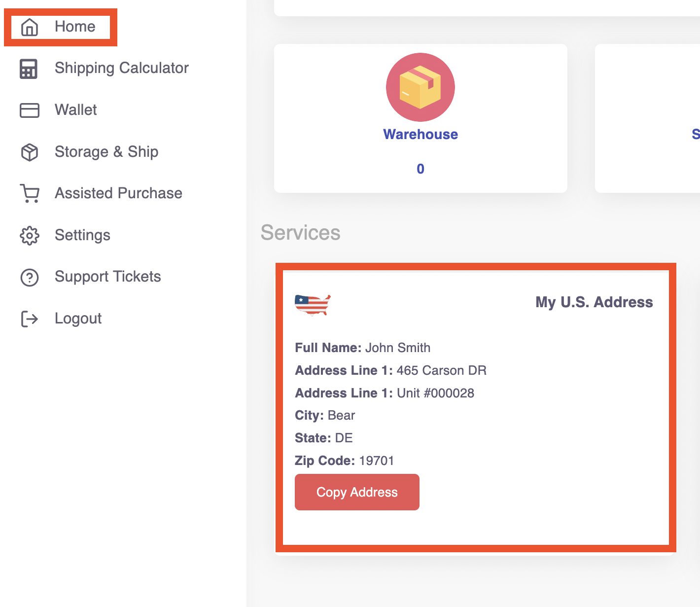700x607 pixels.
Task: Navigate to Storage & Ship text label
Action: point(106,151)
